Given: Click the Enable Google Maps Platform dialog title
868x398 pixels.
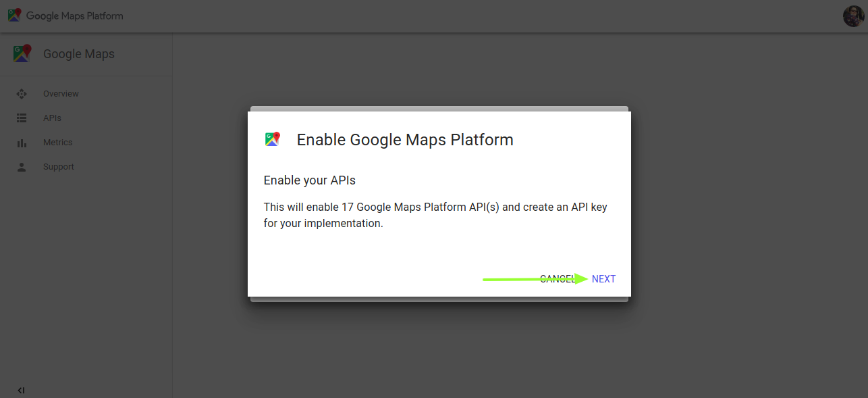Looking at the screenshot, I should [405, 140].
